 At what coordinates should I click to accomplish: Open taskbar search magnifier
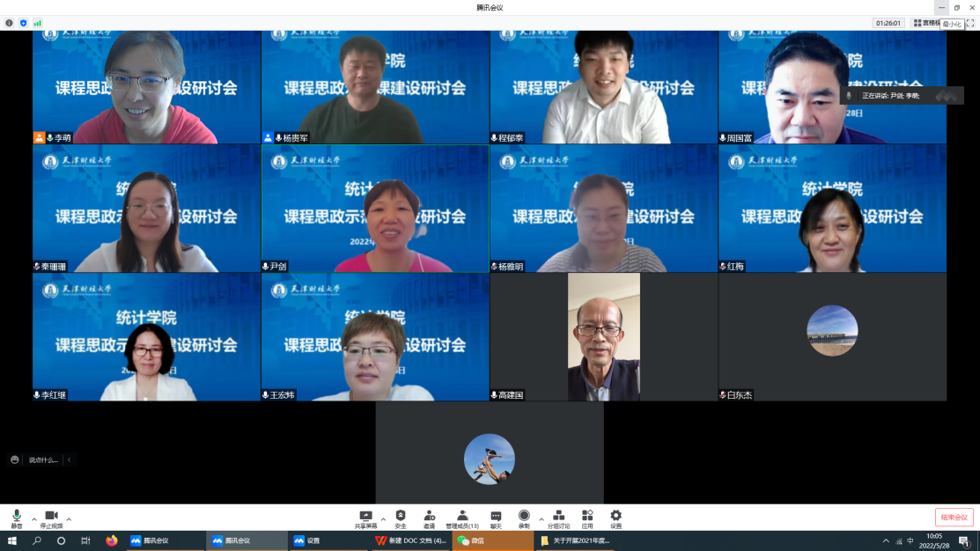(x=37, y=541)
